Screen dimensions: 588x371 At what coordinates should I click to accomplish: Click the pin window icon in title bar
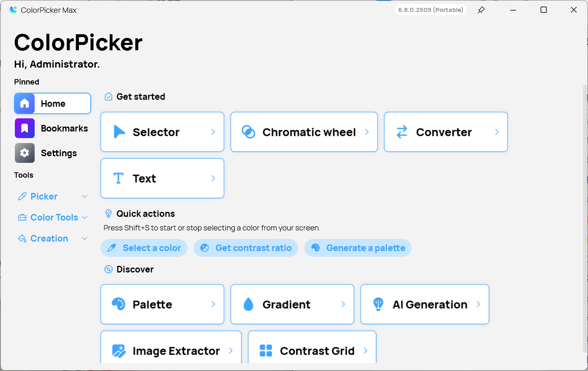tap(481, 10)
